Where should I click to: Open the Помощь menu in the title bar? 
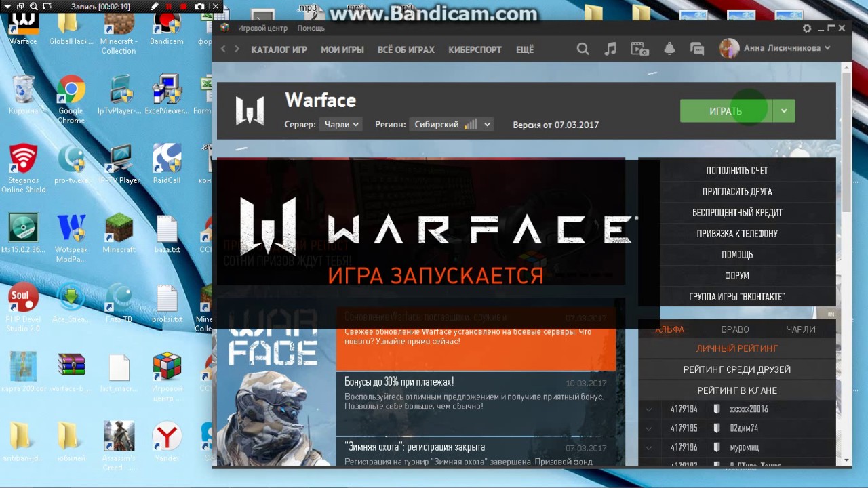click(311, 28)
